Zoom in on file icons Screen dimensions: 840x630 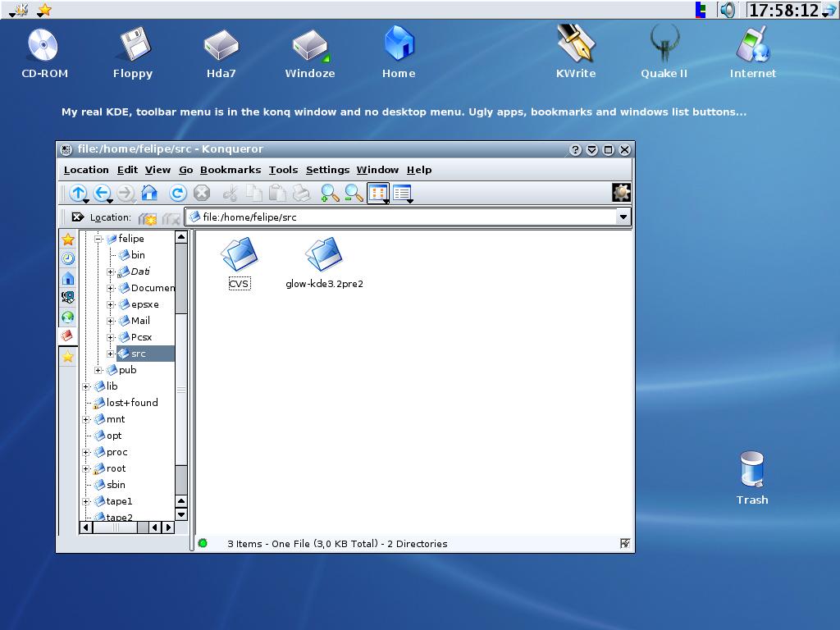tap(330, 193)
